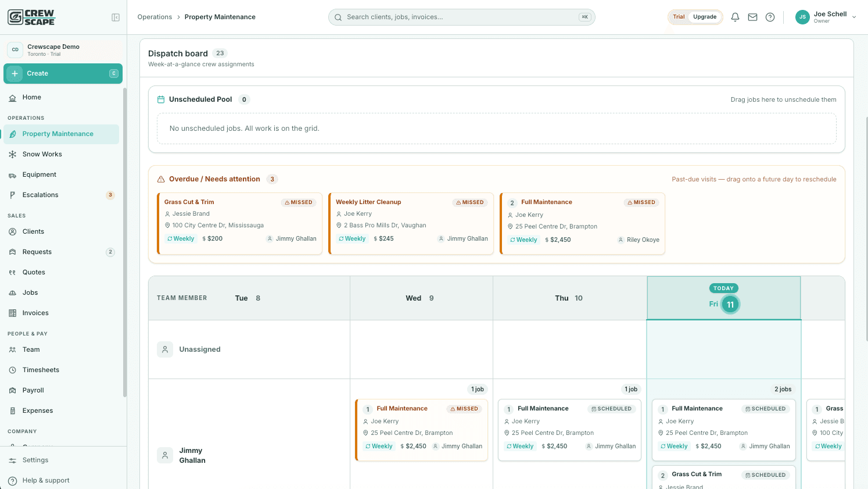Select the overdue Weekly Litter Cleanup card
868x489 pixels.
411,224
